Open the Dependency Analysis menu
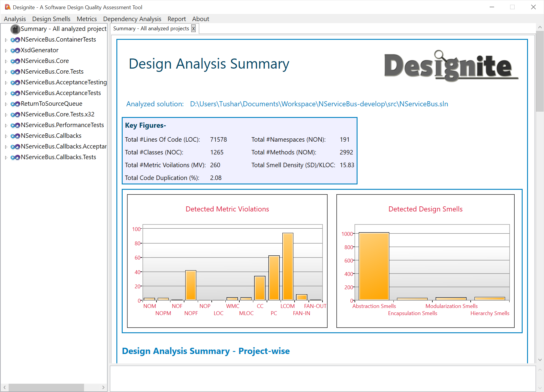Screen dimensions: 544x392 (x=132, y=19)
